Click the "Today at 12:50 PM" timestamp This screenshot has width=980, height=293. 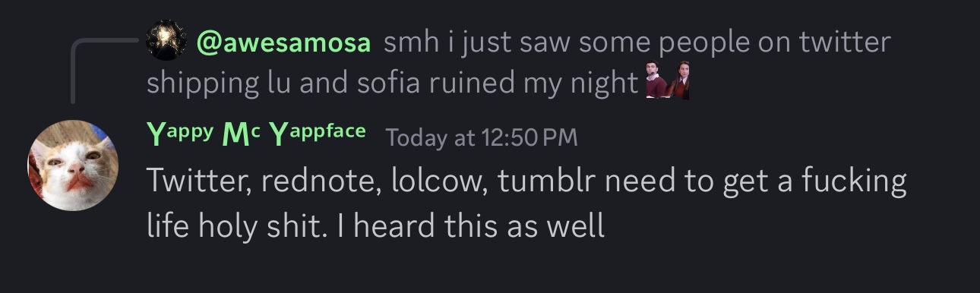tap(482, 137)
